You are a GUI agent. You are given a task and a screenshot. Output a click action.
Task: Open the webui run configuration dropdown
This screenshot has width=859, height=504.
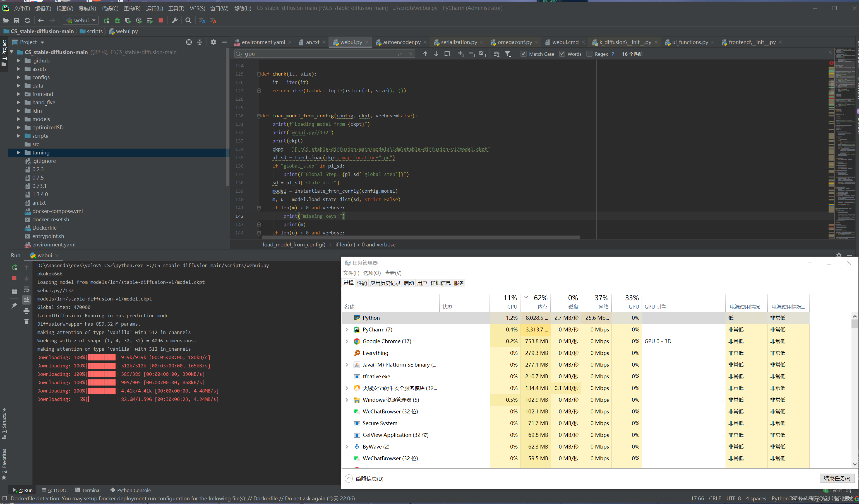point(81,20)
